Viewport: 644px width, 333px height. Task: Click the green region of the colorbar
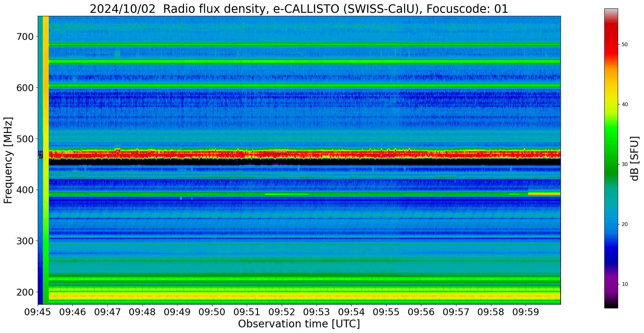click(x=611, y=150)
